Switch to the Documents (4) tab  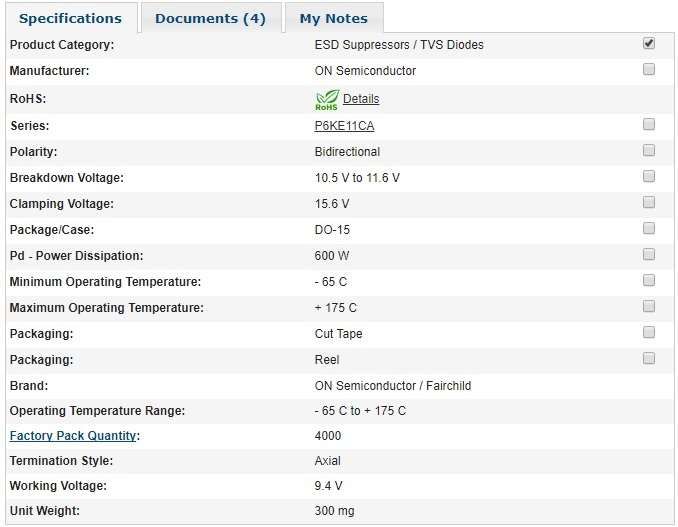[x=210, y=18]
